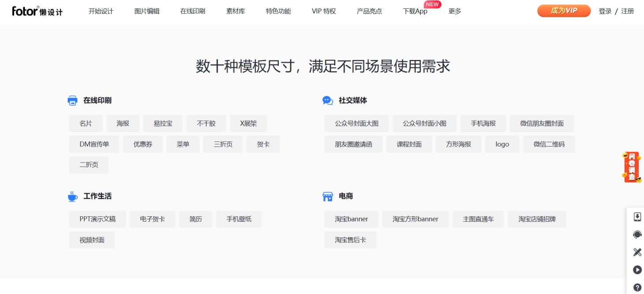Click the customer service headset icon
Viewport: 644px width, 294px height.
(637, 234)
